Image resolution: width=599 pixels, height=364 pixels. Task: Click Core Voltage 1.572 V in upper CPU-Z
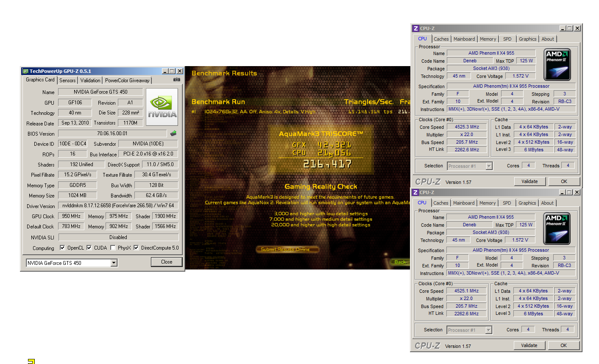pyautogui.click(x=521, y=76)
